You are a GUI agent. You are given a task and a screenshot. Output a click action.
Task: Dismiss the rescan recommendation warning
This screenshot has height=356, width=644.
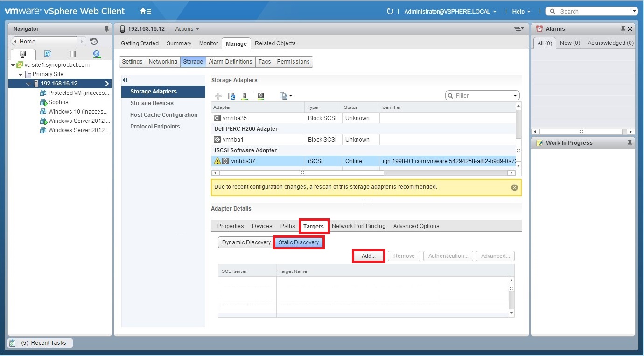coord(514,187)
